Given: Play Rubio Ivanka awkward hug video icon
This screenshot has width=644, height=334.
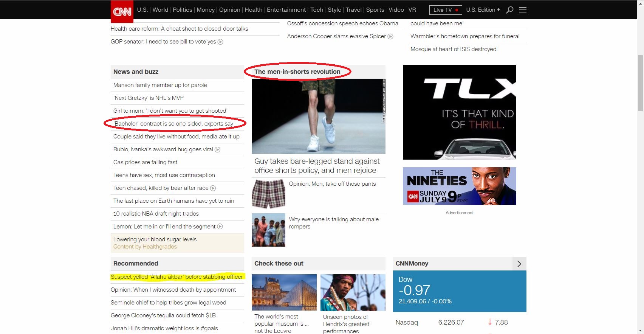Looking at the screenshot, I should (218, 149).
